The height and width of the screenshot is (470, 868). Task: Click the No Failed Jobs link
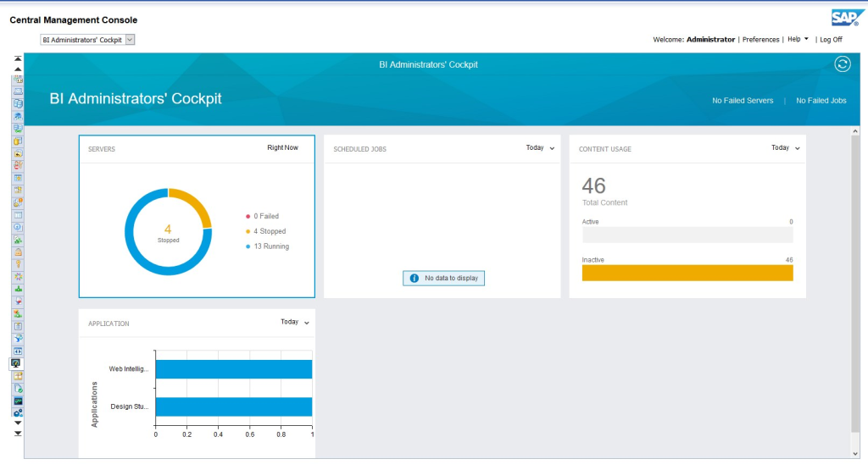pyautogui.click(x=821, y=101)
